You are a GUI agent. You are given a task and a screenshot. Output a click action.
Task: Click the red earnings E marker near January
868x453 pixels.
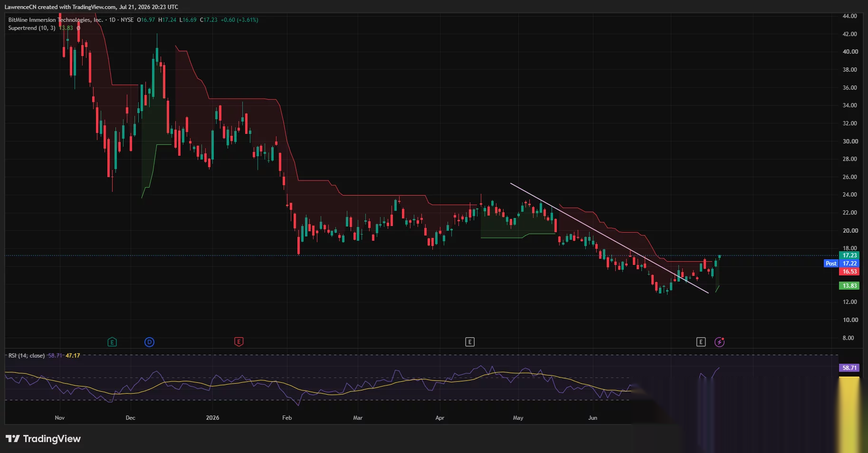(x=239, y=342)
